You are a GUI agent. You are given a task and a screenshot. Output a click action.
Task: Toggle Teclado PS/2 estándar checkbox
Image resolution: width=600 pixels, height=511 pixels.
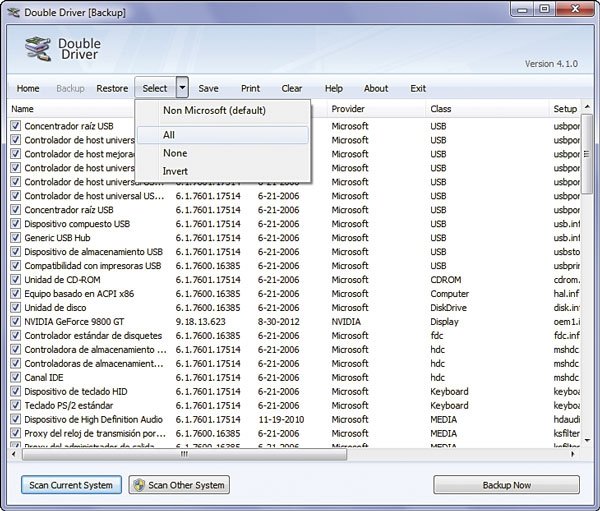click(x=15, y=405)
